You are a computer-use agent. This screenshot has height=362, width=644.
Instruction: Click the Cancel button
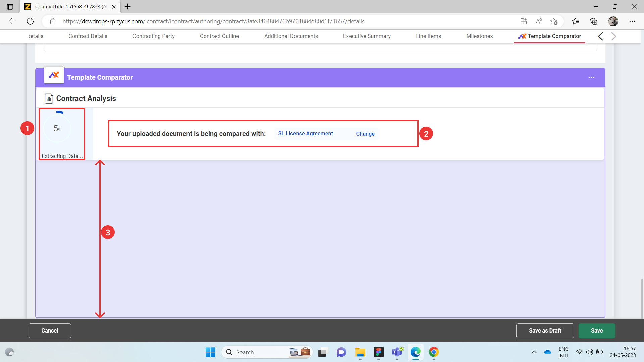tap(50, 330)
